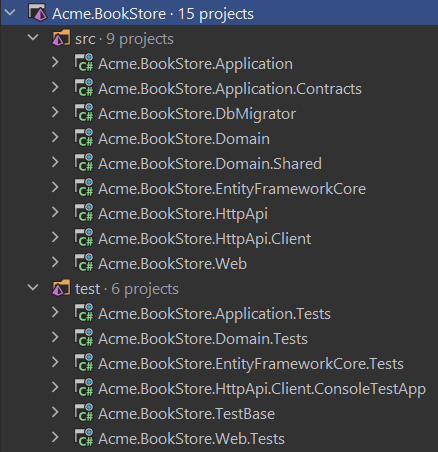Viewport: 438px width, 452px height.
Task: Expand Acme.BookStore.HttpApi project chevron
Action: (55, 213)
